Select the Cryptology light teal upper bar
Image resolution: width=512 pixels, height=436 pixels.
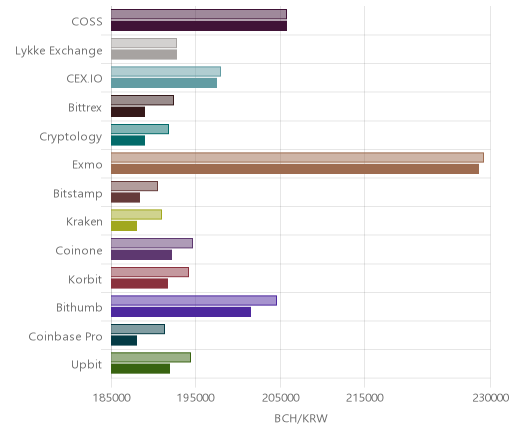pos(140,129)
